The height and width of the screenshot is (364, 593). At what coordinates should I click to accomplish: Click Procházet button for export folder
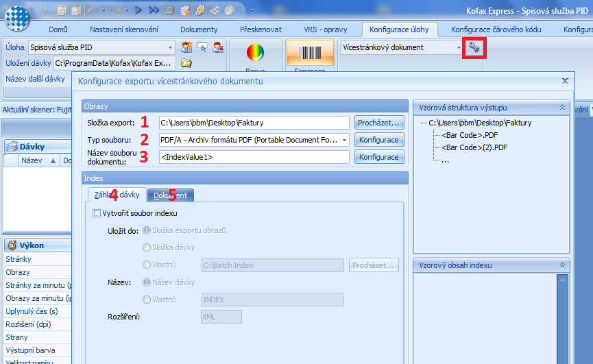(379, 123)
